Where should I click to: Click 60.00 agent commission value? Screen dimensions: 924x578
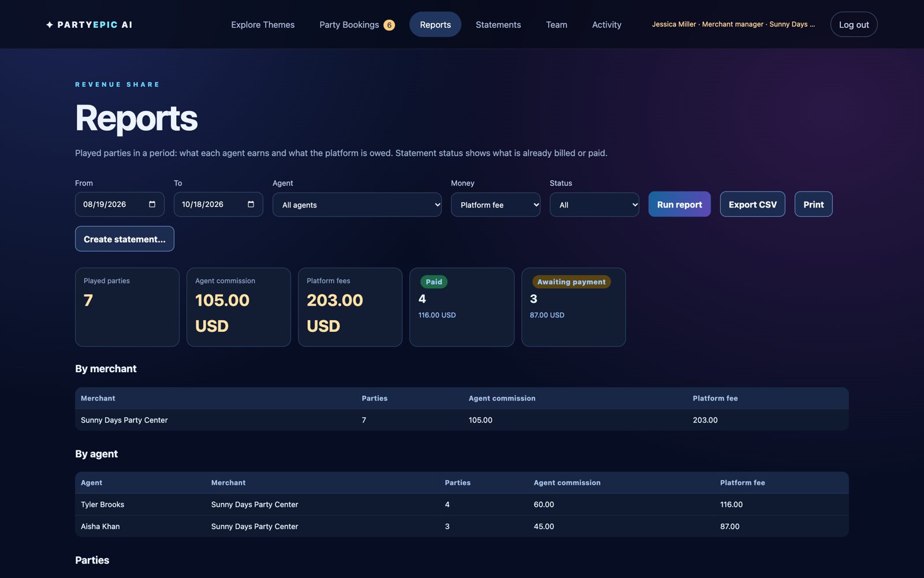point(543,505)
